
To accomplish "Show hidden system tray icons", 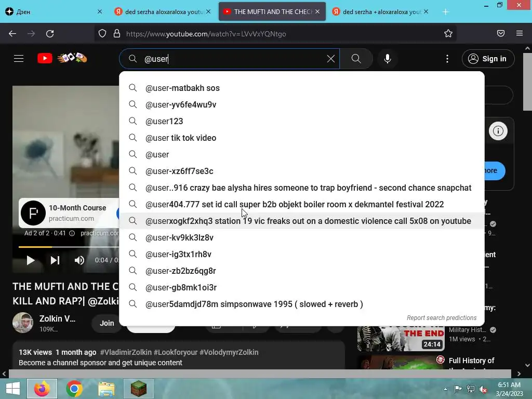I will coord(445,389).
